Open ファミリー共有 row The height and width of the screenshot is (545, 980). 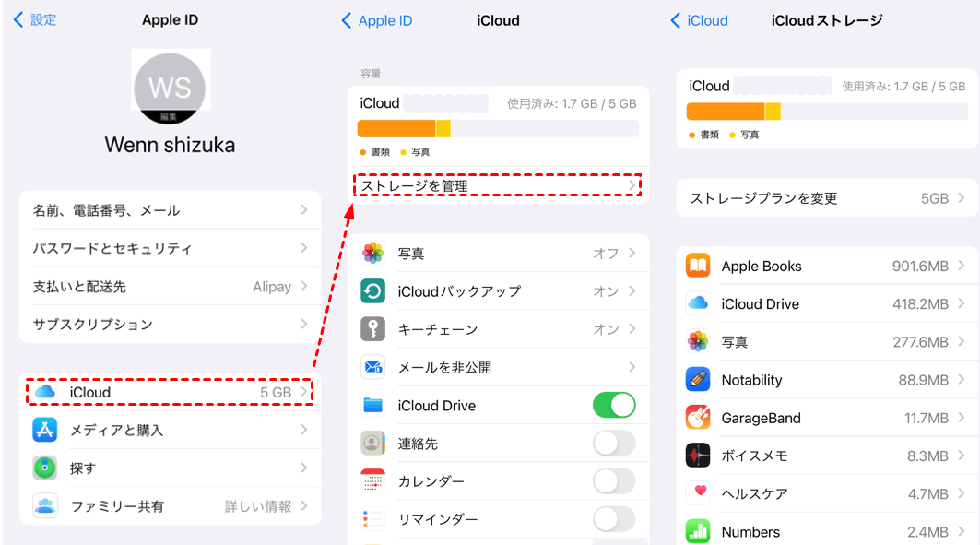(170, 505)
